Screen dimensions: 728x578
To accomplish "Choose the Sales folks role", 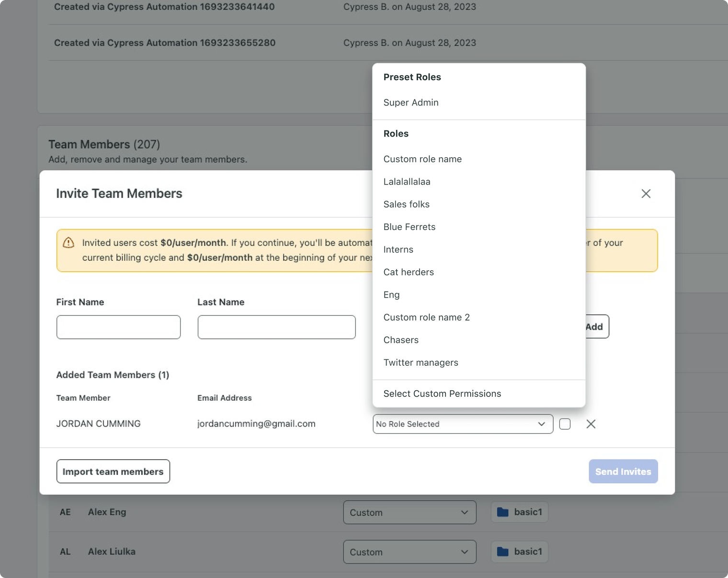I will [406, 204].
